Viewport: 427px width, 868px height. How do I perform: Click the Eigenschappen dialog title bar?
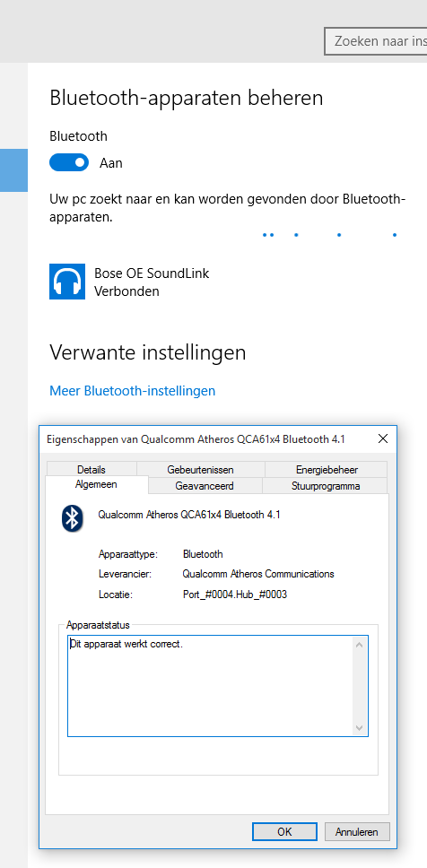[205, 439]
